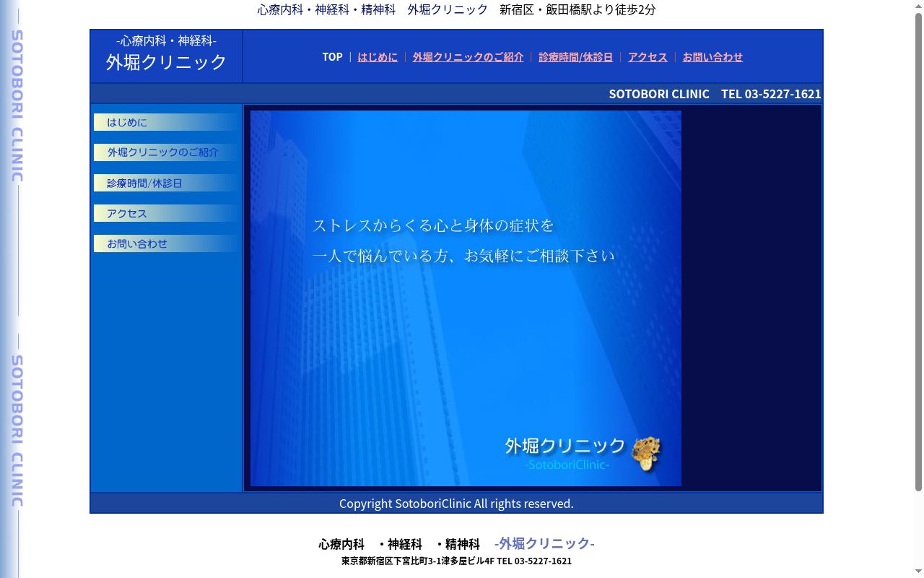Click the -外堀クリニック- text in the footer
Image resolution: width=924 pixels, height=578 pixels.
544,543
